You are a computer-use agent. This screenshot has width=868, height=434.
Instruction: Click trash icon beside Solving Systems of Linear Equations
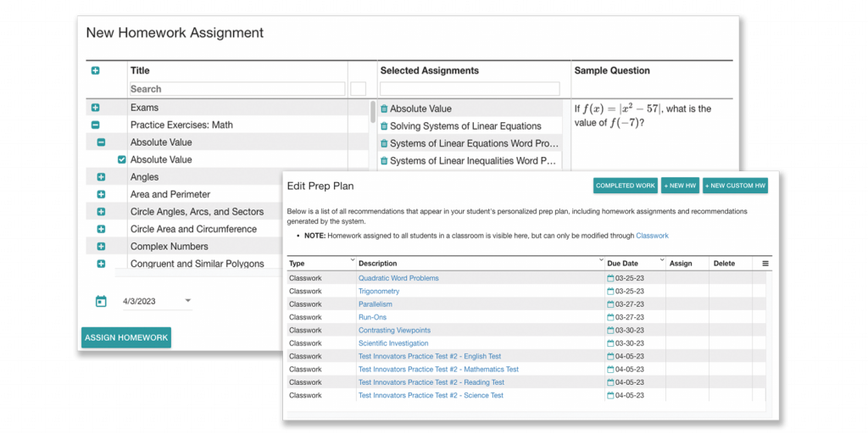tap(384, 126)
